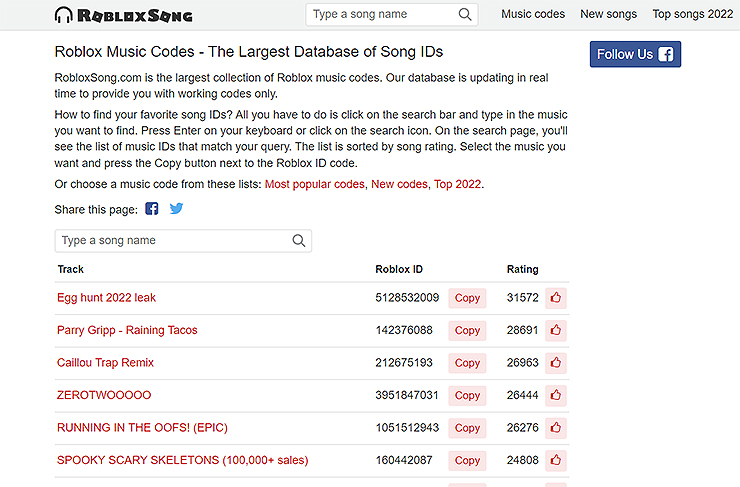Open the New codes link
Screen dimensions: 740x487
coord(399,184)
